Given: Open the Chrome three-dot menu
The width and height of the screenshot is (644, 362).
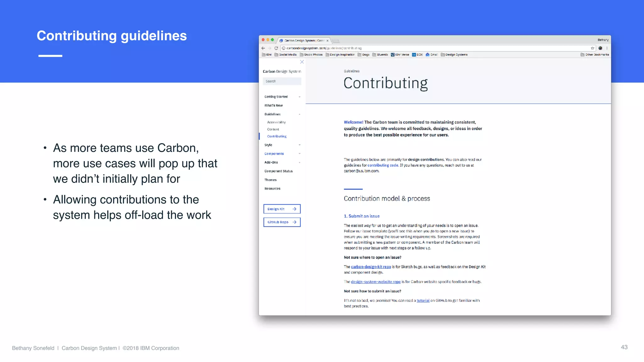Looking at the screenshot, I should pos(607,48).
